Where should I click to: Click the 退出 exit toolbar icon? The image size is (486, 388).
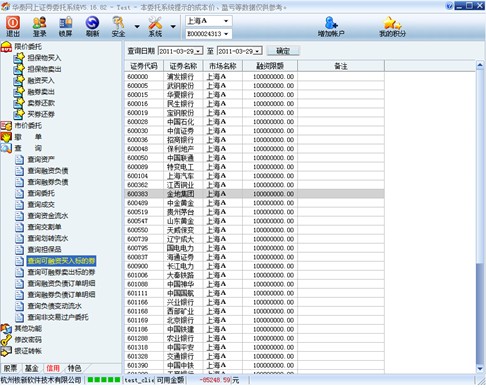click(13, 26)
